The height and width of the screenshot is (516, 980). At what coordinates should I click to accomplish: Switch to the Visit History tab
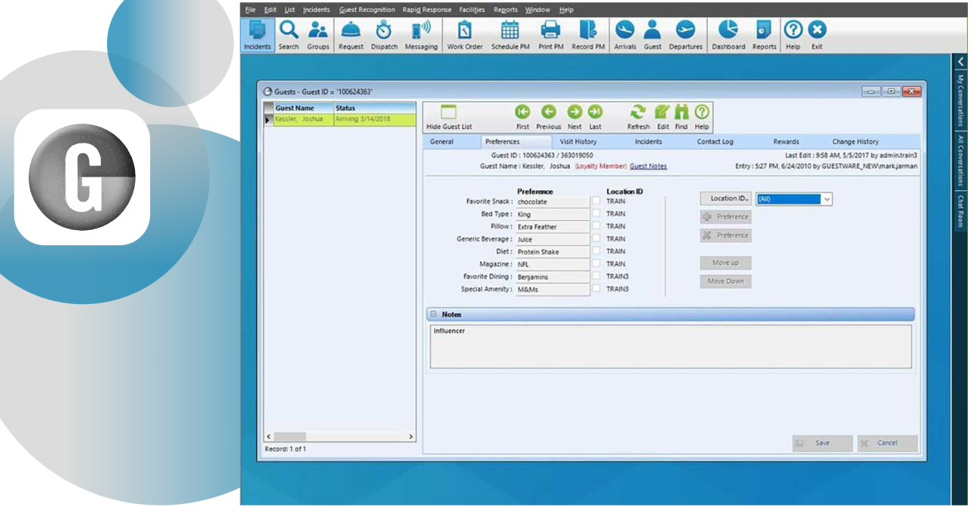[x=578, y=142]
